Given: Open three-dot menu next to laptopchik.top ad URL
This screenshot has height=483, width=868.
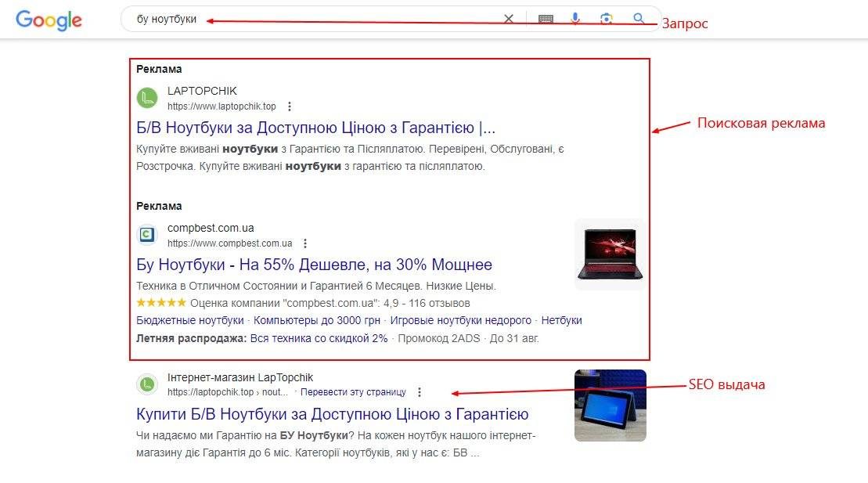Looking at the screenshot, I should 290,106.
